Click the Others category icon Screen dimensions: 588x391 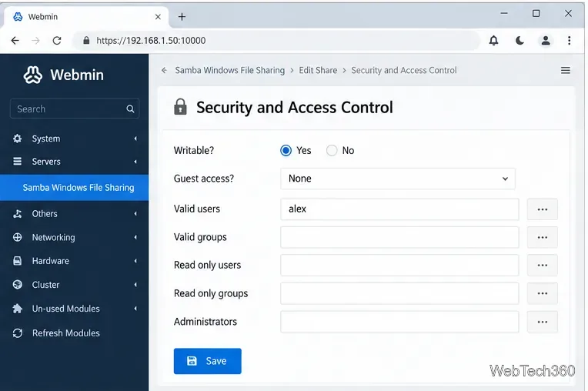(17, 214)
